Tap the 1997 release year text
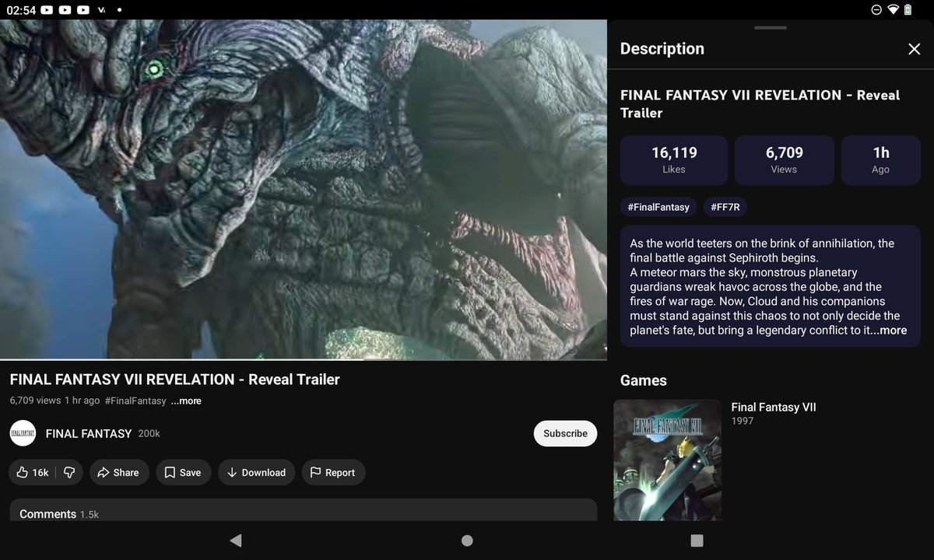Screen dimensions: 934x560 click(x=743, y=421)
